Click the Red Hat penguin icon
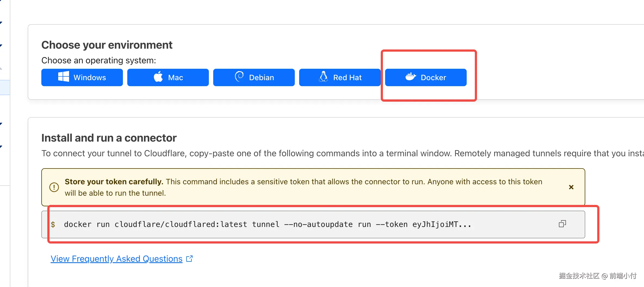Screen dimensions: 644x287 323,77
